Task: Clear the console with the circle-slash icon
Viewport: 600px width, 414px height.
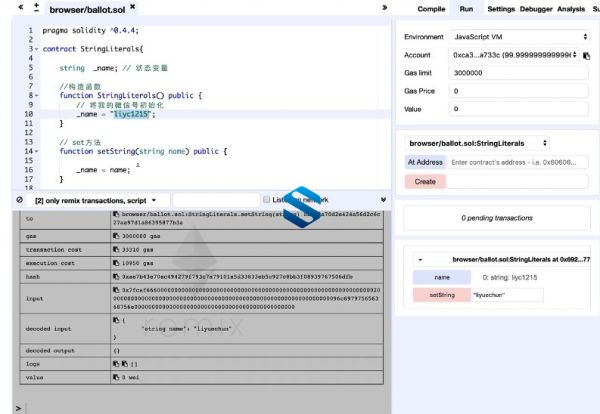Action: [20, 200]
